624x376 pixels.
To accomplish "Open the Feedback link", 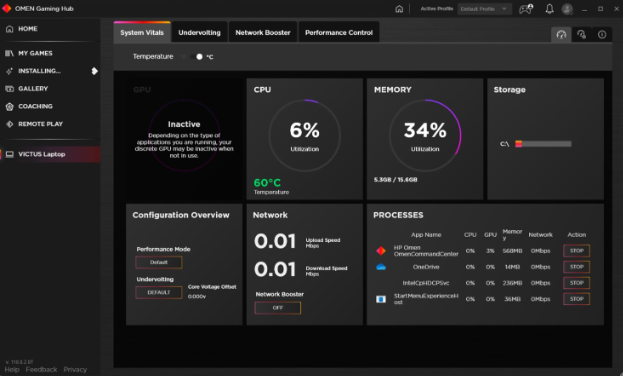I will point(41,370).
